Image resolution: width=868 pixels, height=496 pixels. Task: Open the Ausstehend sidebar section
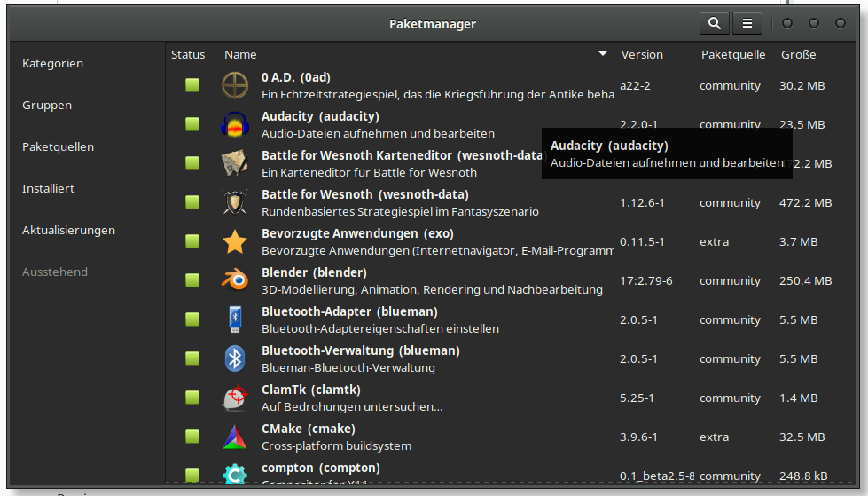[x=55, y=272]
